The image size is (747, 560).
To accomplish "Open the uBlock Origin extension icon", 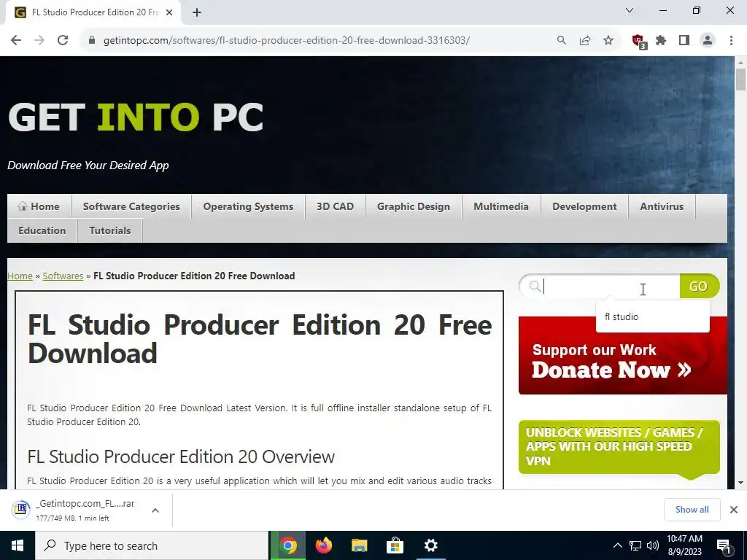I will click(x=639, y=42).
